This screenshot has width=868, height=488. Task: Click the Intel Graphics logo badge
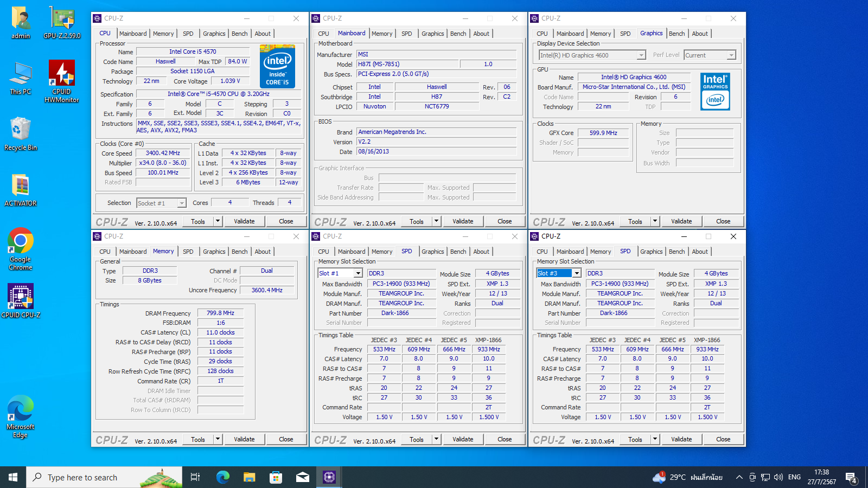point(715,92)
